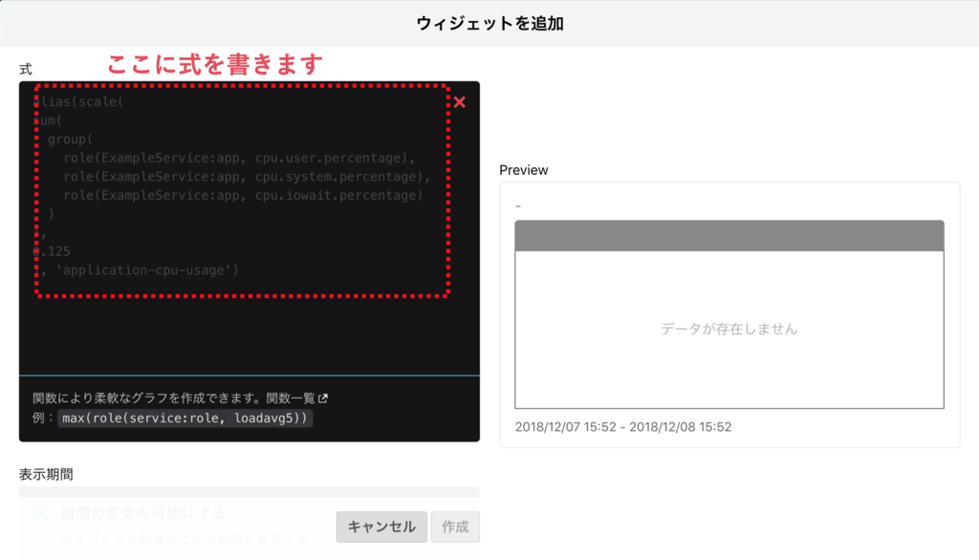Click the 作成 create button

click(455, 527)
